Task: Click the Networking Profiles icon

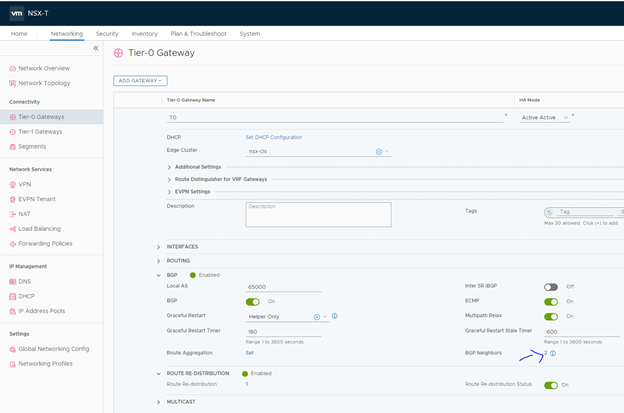Action: pos(13,364)
